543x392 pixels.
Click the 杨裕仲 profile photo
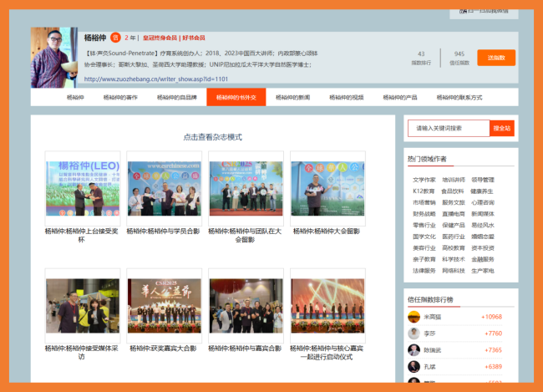[55, 57]
